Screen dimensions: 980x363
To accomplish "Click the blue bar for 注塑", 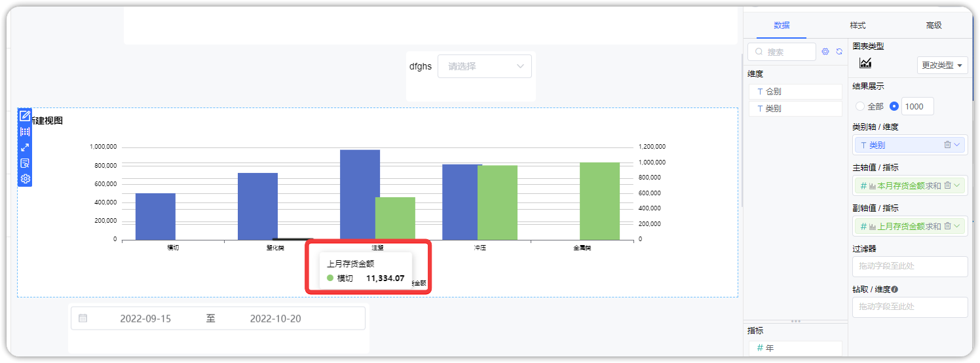I will (x=360, y=195).
